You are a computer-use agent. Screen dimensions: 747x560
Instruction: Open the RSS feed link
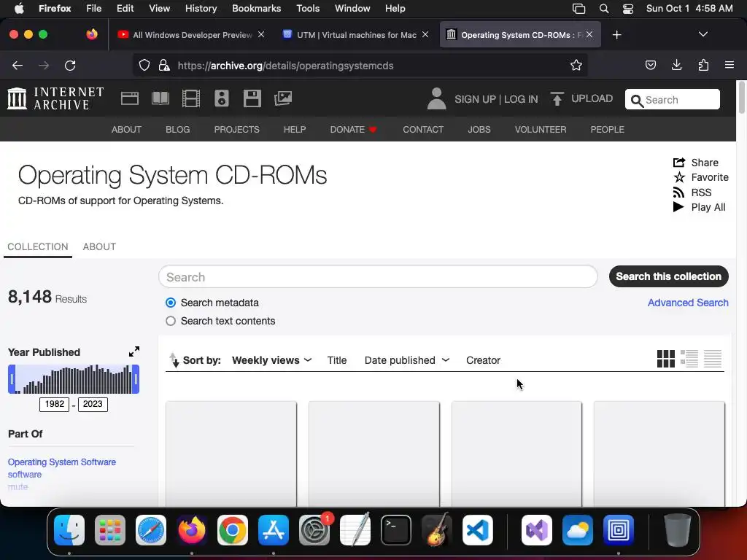coord(692,192)
